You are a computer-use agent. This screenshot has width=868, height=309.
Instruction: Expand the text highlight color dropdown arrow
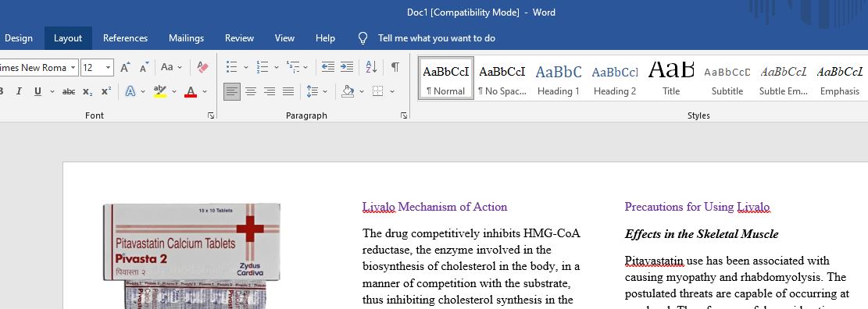pos(173,92)
